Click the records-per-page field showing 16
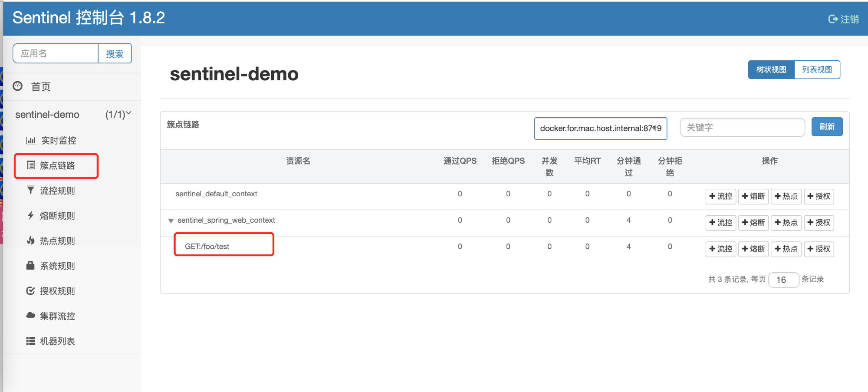 (784, 280)
